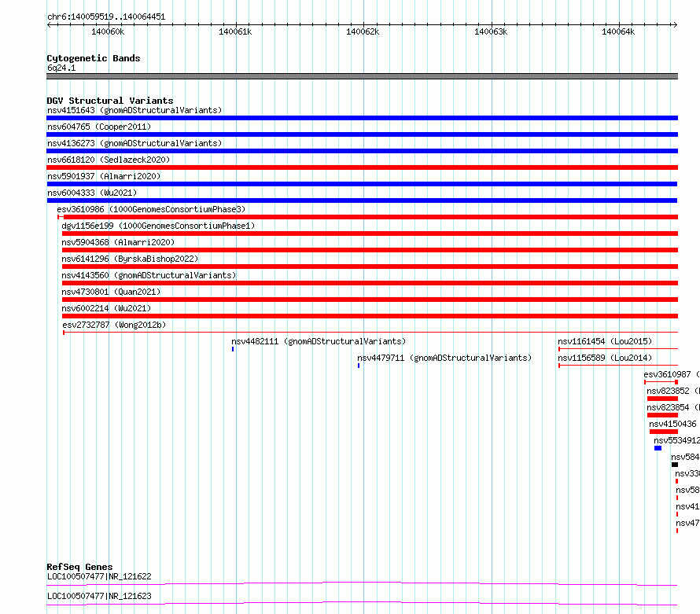Click the chr6:140059519..140064451 region label
This screenshot has width=700, height=614.
point(106,17)
